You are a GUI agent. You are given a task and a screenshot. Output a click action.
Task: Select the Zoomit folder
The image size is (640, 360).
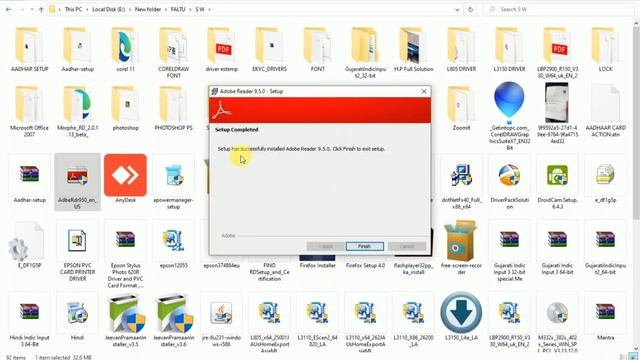click(x=461, y=109)
